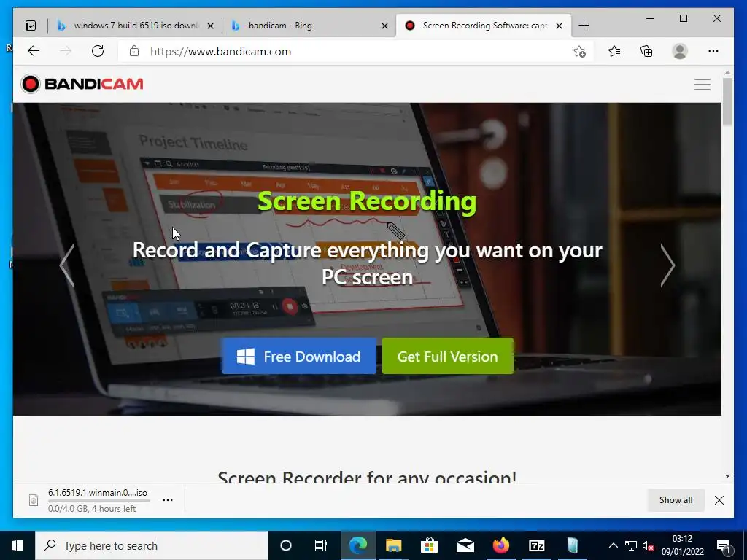This screenshot has height=560, width=747.
Task: Show next slide in carousel
Action: point(667,265)
